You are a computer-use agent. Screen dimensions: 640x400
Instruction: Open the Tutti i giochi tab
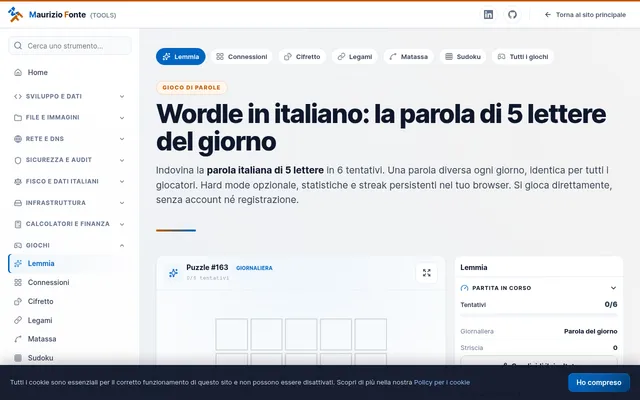[523, 57]
